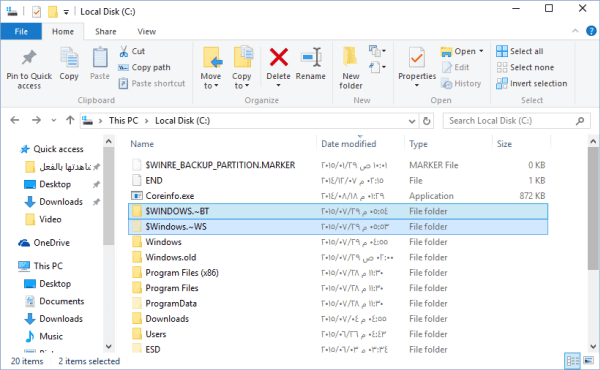Click This PC in the address bar
Image resolution: width=600 pixels, height=370 pixels.
(x=123, y=121)
